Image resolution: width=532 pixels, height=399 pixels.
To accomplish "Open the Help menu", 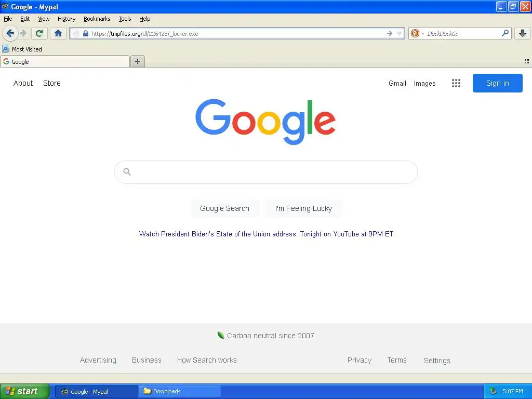I will coord(145,19).
